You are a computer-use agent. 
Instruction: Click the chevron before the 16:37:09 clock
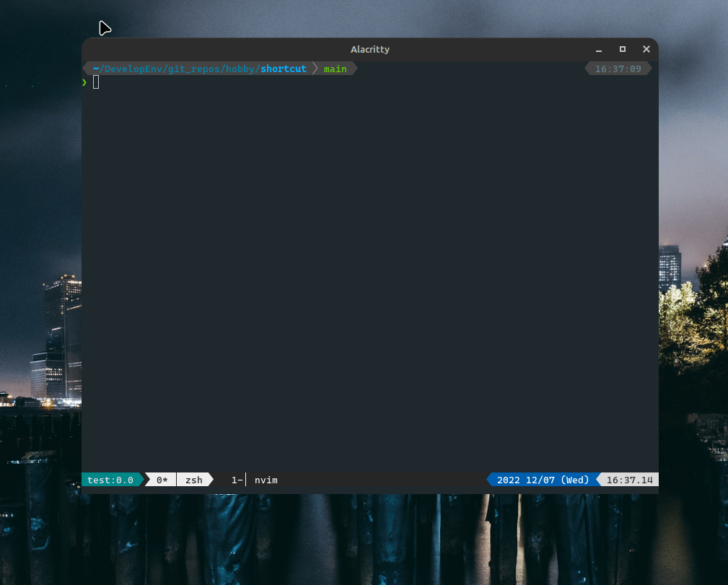click(x=588, y=69)
